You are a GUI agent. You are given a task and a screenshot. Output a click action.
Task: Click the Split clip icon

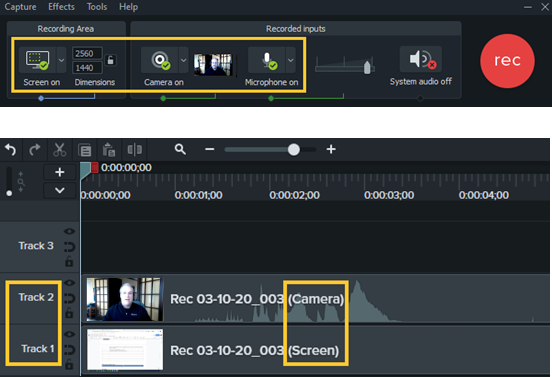click(x=134, y=150)
